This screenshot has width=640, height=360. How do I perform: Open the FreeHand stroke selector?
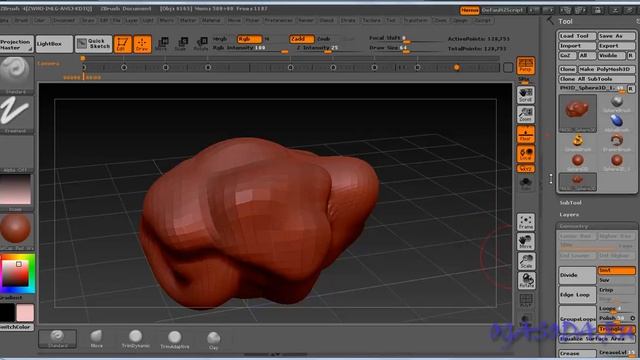coord(16,115)
